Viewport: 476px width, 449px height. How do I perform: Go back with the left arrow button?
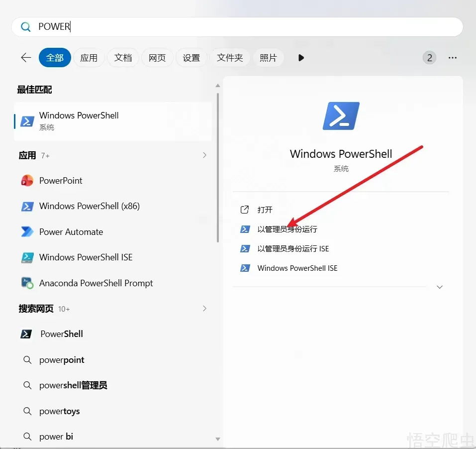[26, 57]
